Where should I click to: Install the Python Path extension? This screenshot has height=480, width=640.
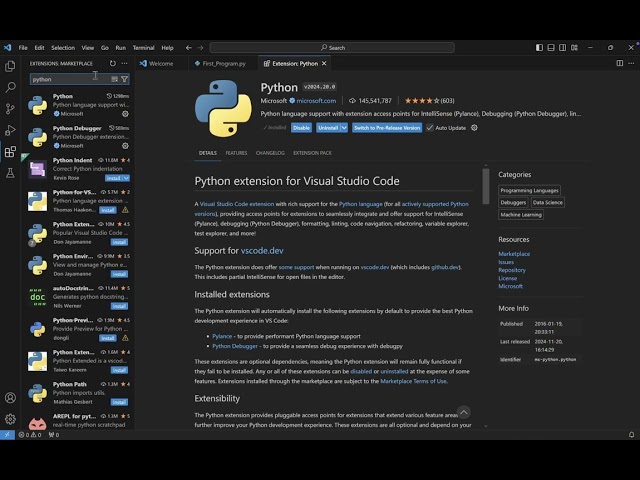pyautogui.click(x=119, y=402)
